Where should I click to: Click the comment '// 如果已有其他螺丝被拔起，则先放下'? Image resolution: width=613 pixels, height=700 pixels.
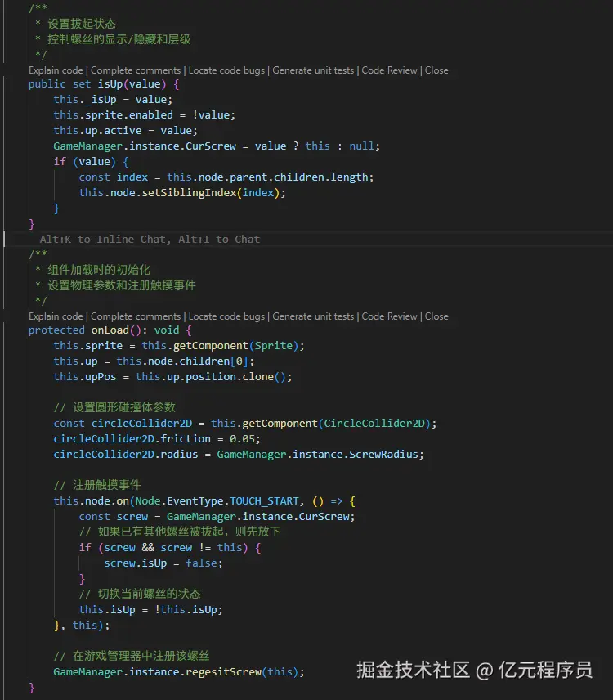[179, 532]
